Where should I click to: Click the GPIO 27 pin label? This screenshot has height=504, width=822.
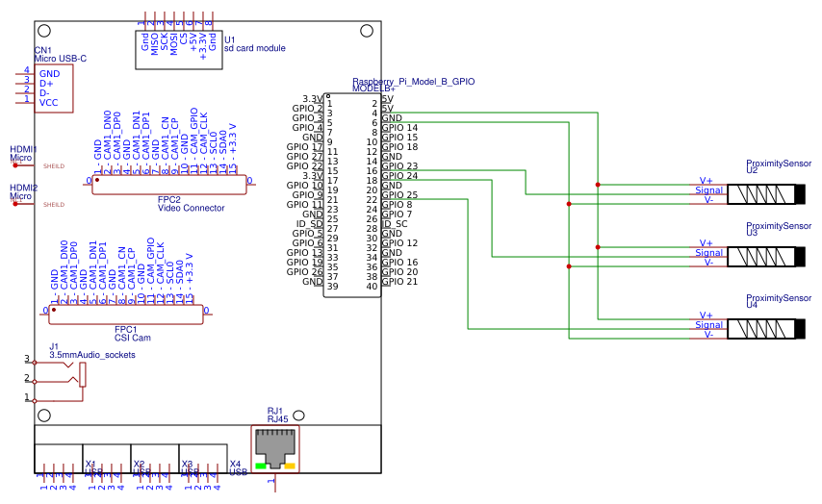click(x=304, y=156)
